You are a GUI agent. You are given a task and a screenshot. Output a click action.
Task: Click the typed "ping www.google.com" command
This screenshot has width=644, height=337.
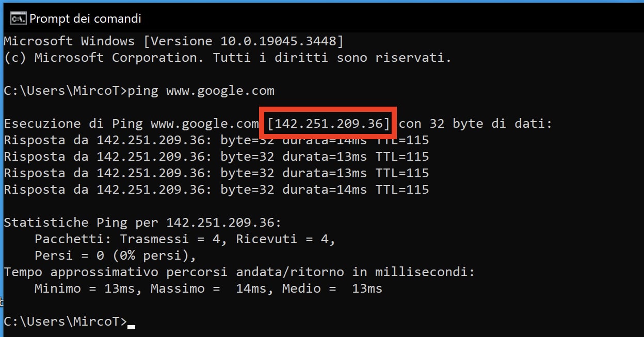pyautogui.click(x=201, y=91)
